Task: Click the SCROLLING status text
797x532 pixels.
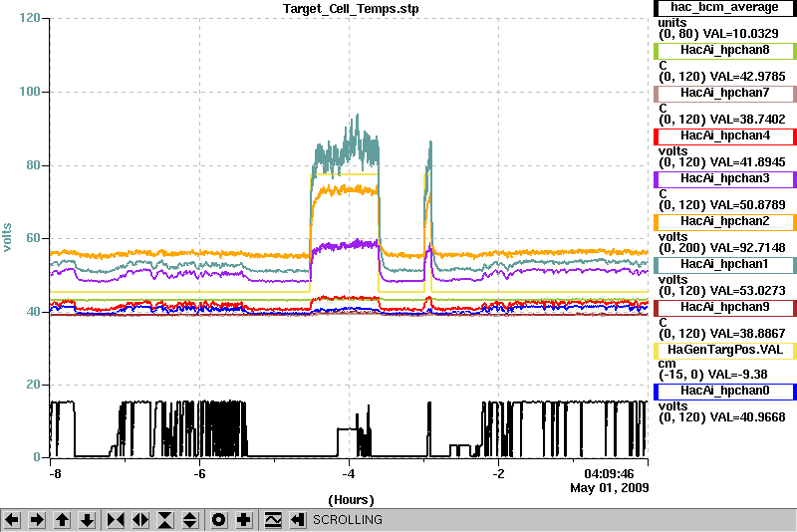Action: tap(348, 520)
